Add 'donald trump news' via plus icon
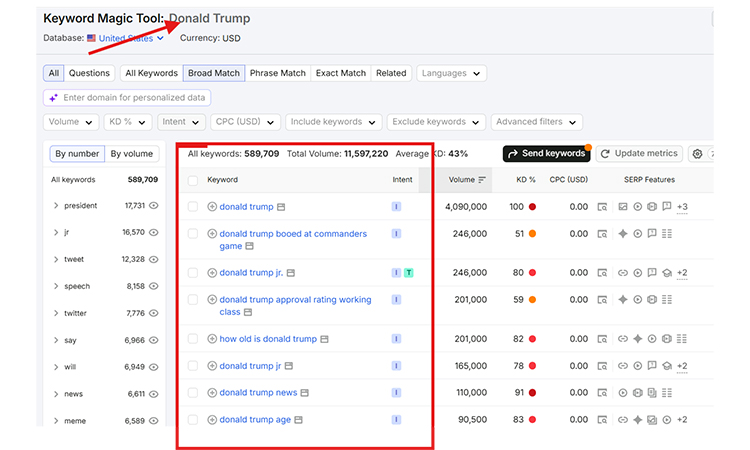Screen dimensions: 750x450 coord(212,393)
